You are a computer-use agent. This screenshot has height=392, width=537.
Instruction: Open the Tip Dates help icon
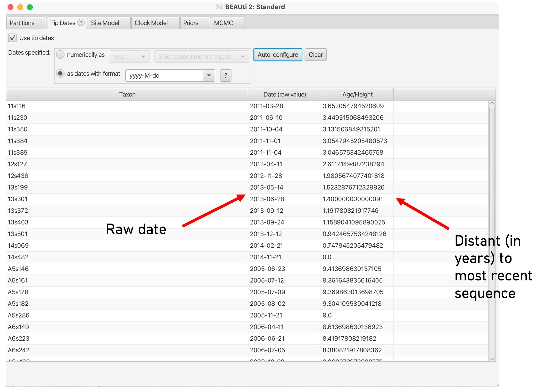coord(81,23)
